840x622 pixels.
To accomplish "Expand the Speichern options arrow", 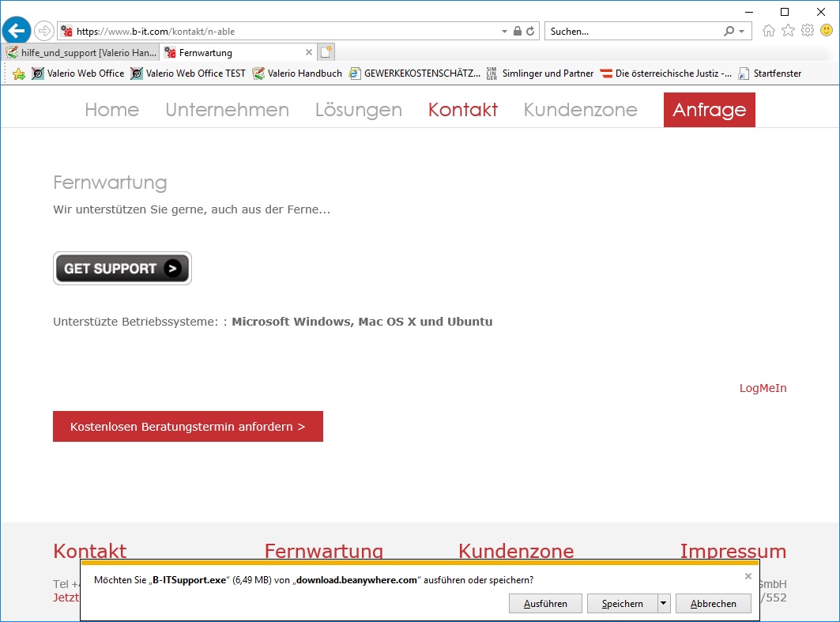I will (x=664, y=603).
